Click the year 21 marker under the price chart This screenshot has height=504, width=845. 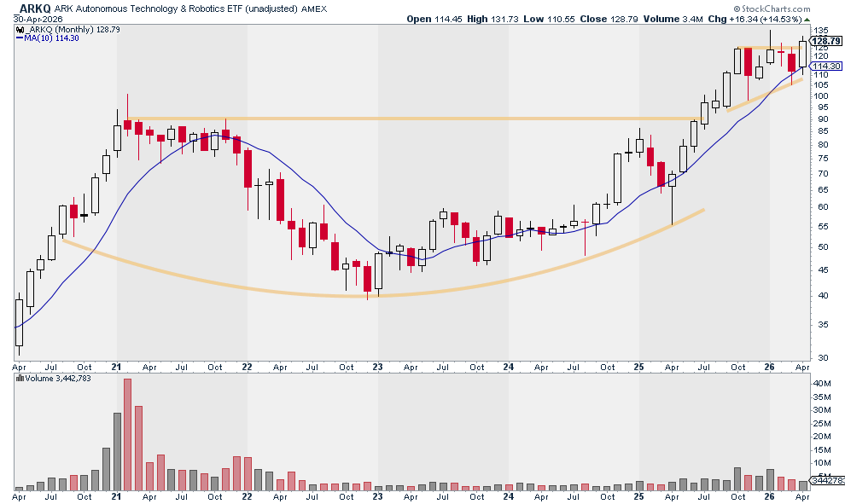click(x=116, y=367)
